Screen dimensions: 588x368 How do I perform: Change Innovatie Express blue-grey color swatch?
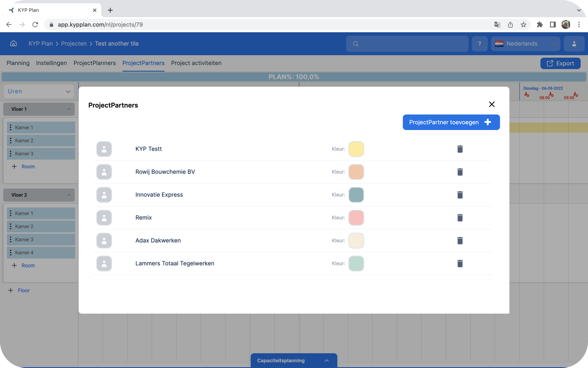(x=356, y=195)
